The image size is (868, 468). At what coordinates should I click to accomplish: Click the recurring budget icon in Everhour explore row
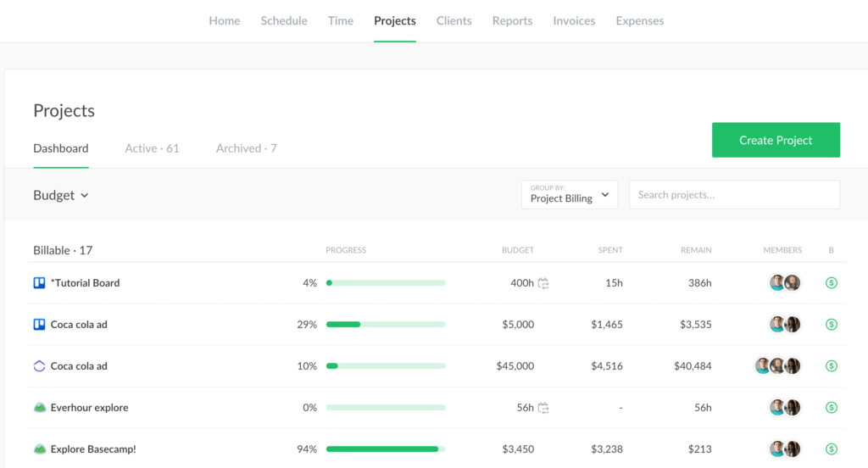(x=543, y=408)
